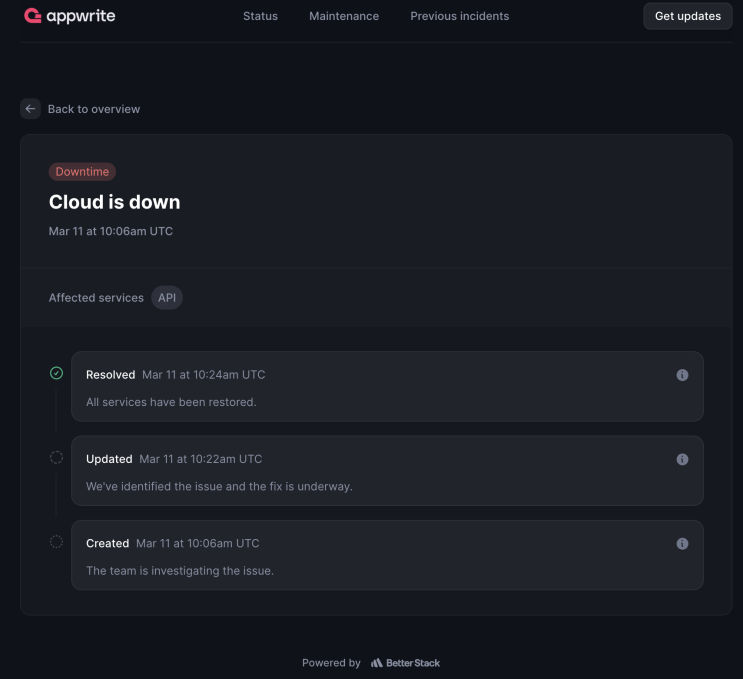Click the Appwrite logo icon

pyautogui.click(x=32, y=16)
